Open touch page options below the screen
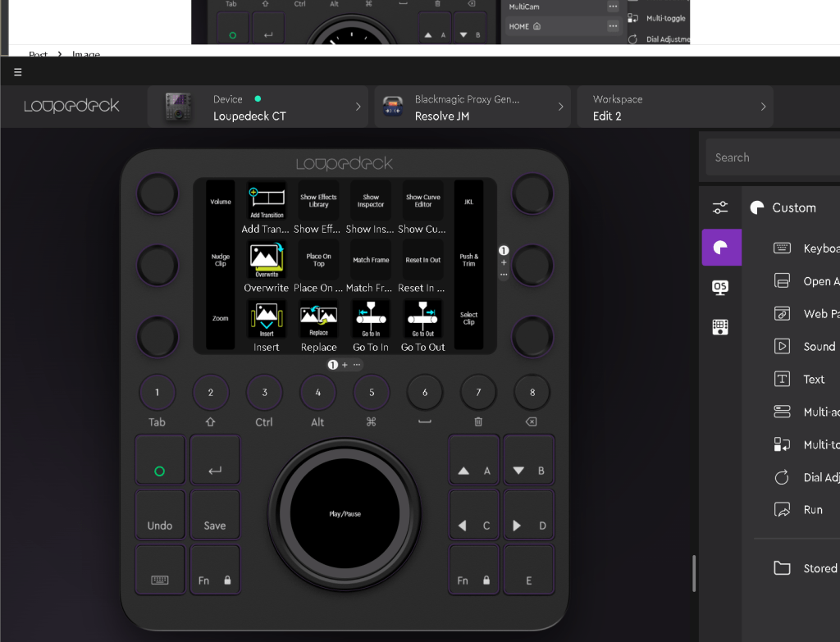The height and width of the screenshot is (642, 840). (357, 365)
